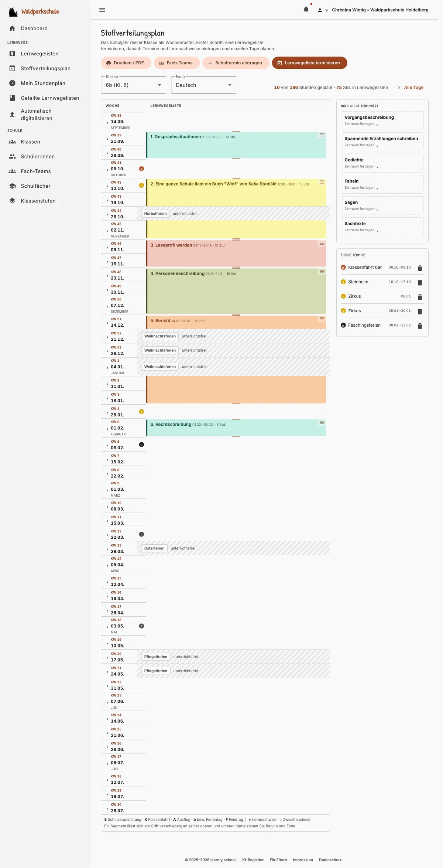Open KI-Begleiter footer link
The image size is (443, 868).
(253, 860)
